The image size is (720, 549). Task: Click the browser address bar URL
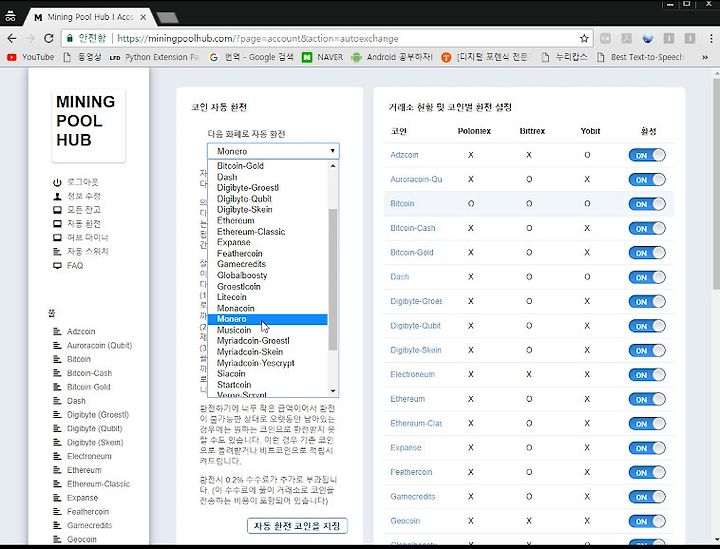(258, 39)
